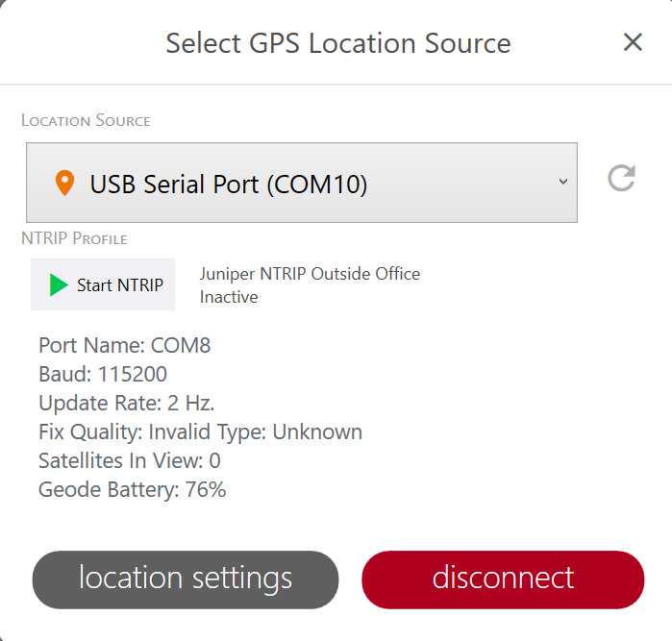Click the Port Name: COM8 line
Image resolution: width=672 pixels, height=641 pixels.
(x=124, y=345)
